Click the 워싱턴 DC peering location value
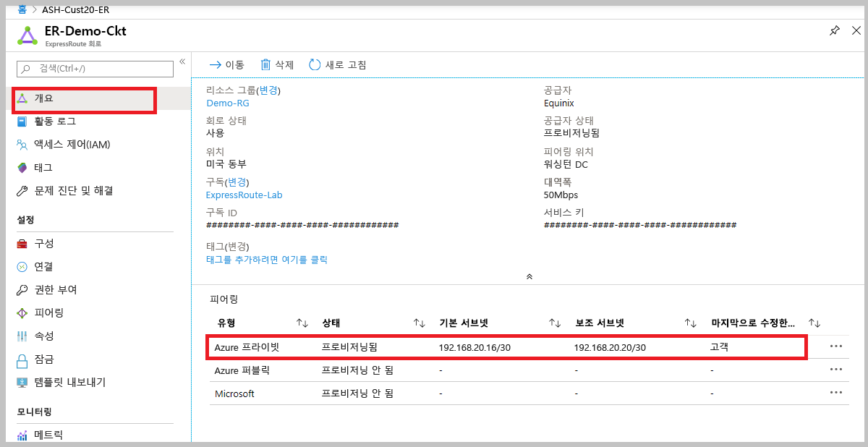 pyautogui.click(x=566, y=164)
